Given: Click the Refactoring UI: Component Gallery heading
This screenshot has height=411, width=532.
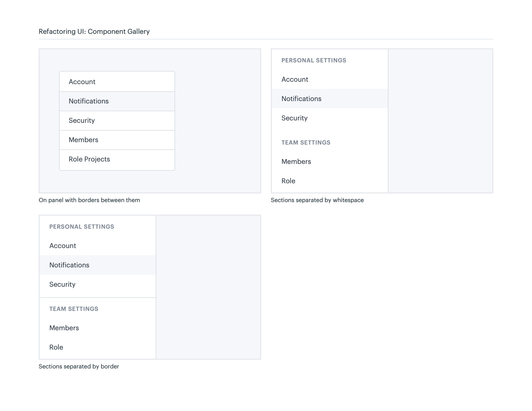Looking at the screenshot, I should pos(94,32).
